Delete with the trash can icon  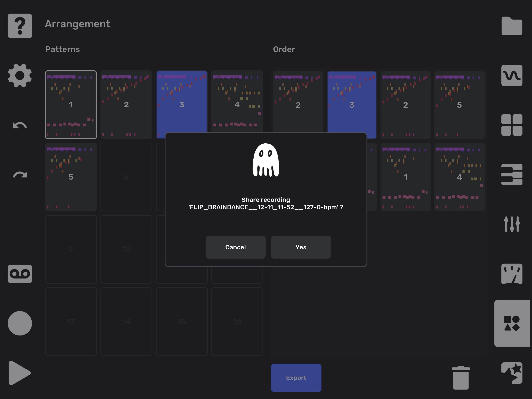pos(461,378)
